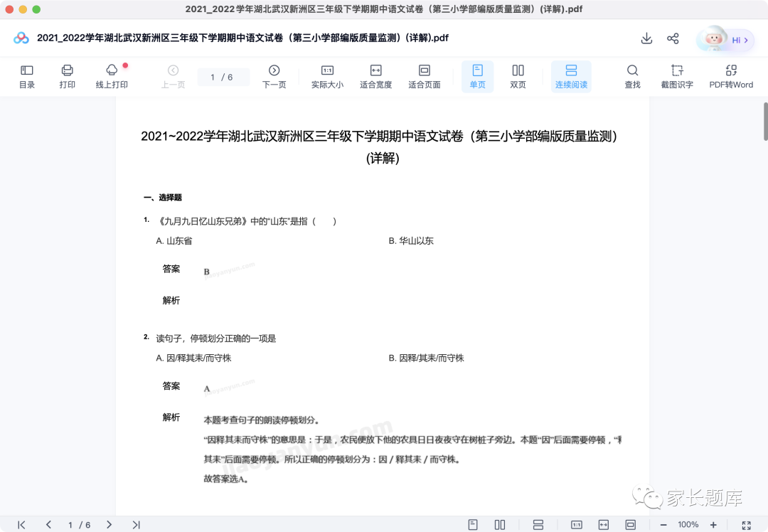Open the 查找 search tool
768x532 pixels.
point(632,77)
